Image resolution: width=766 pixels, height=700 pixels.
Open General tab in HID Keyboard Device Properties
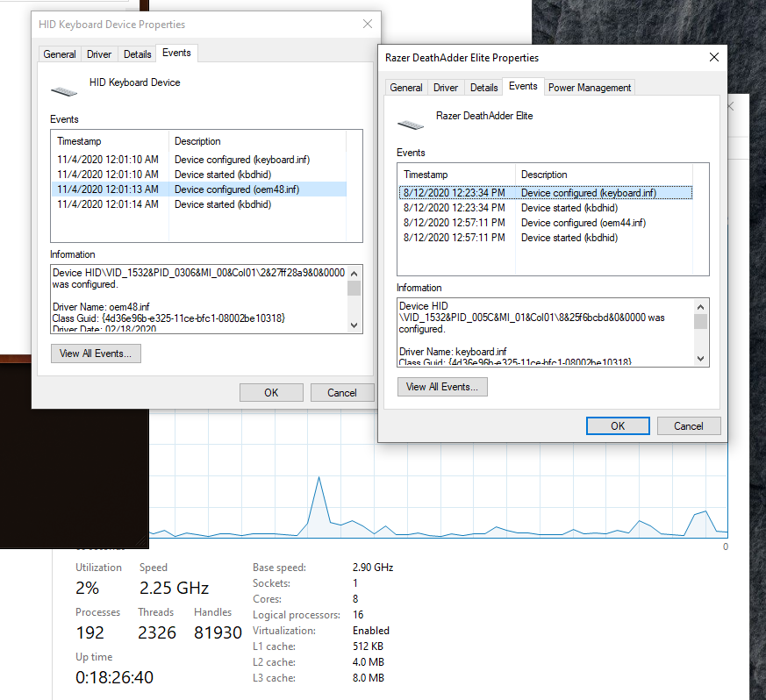click(59, 54)
